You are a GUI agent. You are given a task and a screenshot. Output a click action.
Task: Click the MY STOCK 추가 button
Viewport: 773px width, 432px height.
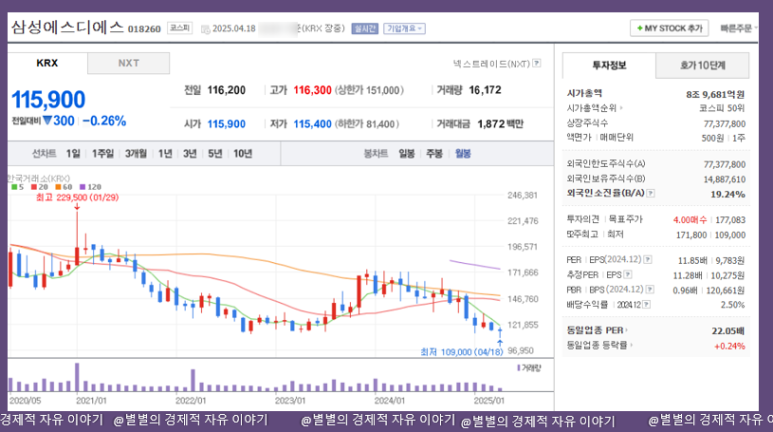coord(669,28)
